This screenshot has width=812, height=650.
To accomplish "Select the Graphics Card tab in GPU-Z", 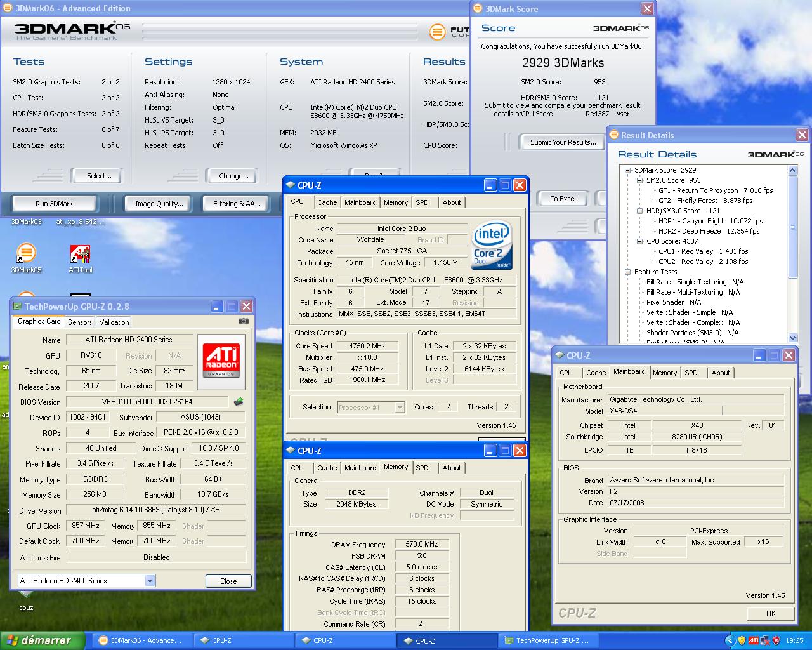I will point(39,321).
